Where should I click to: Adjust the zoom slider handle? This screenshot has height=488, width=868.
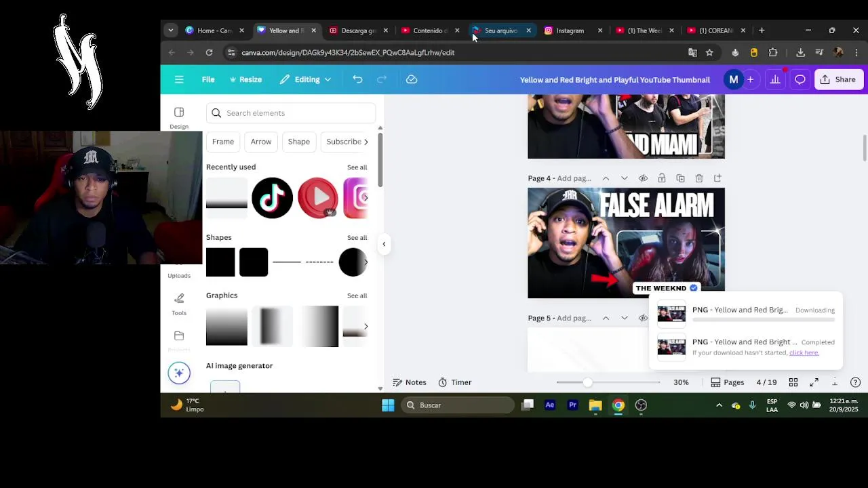(587, 382)
